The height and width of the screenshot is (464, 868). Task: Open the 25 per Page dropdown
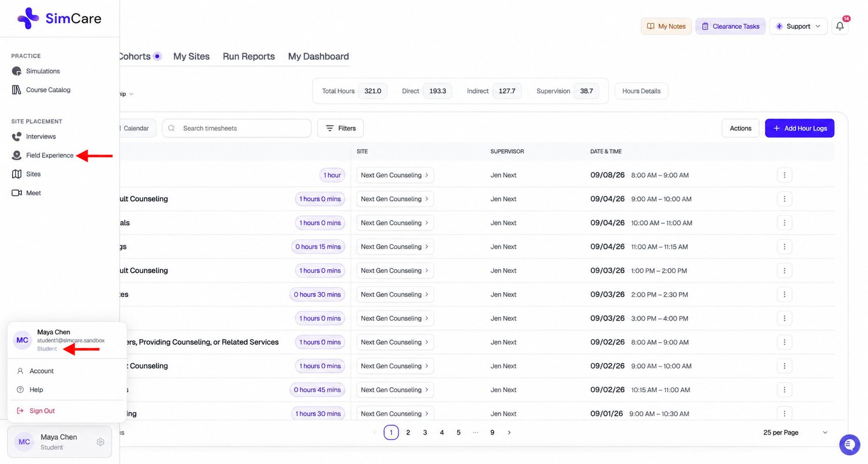[x=795, y=433]
